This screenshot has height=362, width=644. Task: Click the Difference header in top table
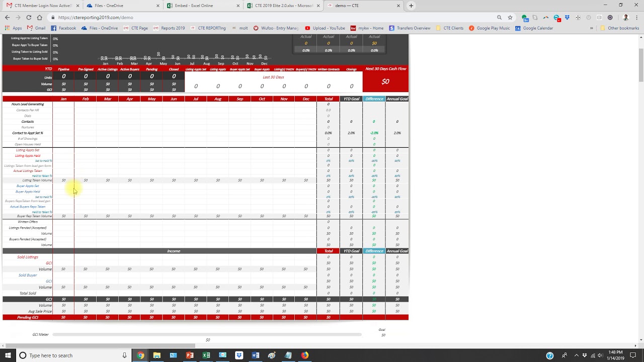pos(374,99)
